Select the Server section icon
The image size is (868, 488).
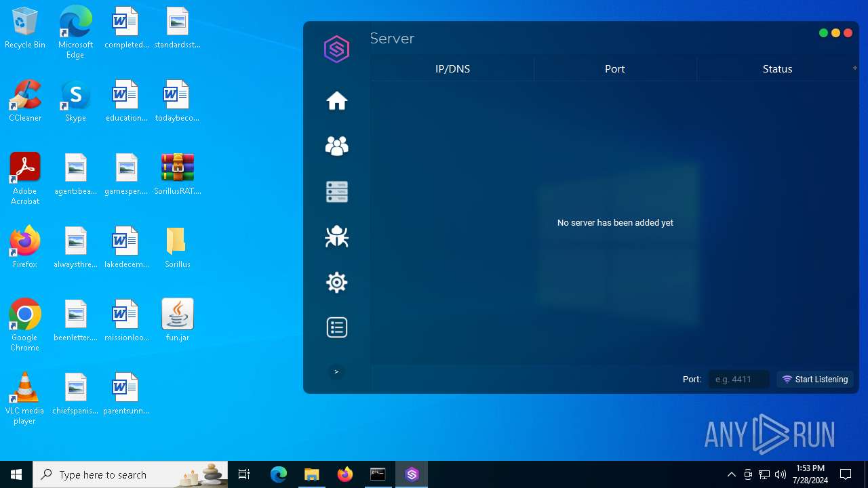(337, 192)
